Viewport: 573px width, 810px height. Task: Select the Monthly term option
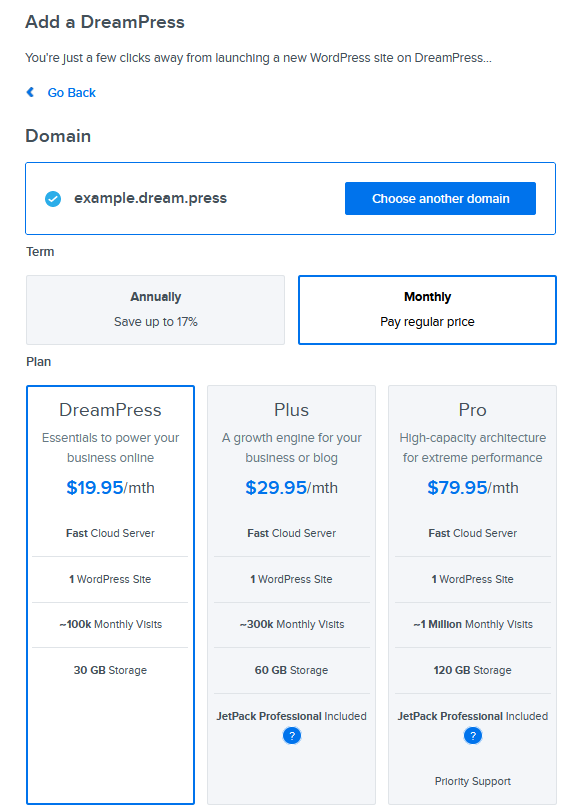pyautogui.click(x=427, y=310)
